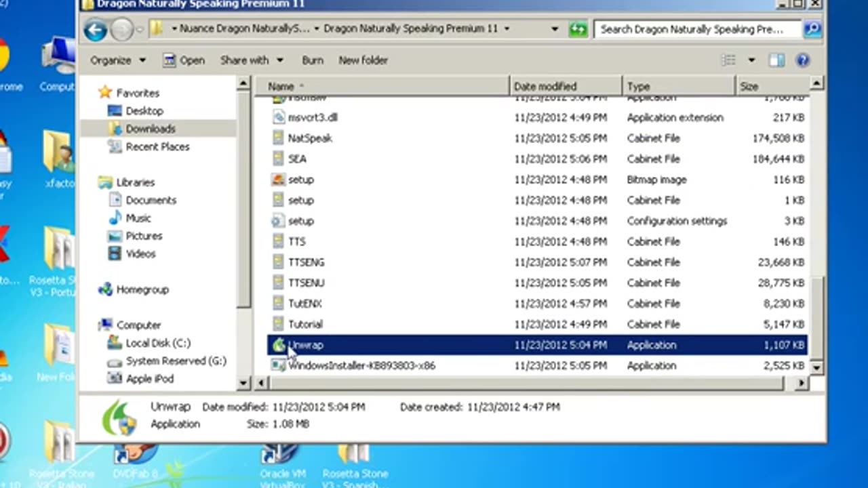Sort by the Size column header
Viewport: 868px width, 488px height.
click(772, 86)
